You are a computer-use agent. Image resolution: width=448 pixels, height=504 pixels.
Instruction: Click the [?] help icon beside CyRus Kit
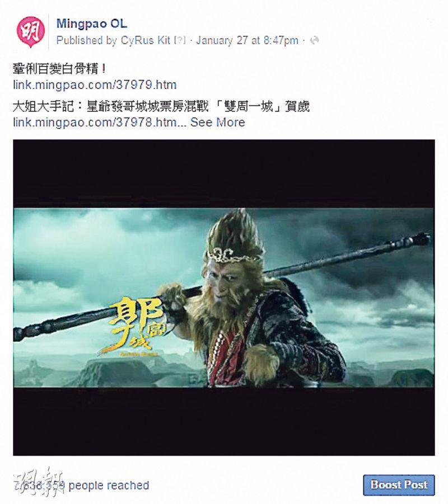180,40
